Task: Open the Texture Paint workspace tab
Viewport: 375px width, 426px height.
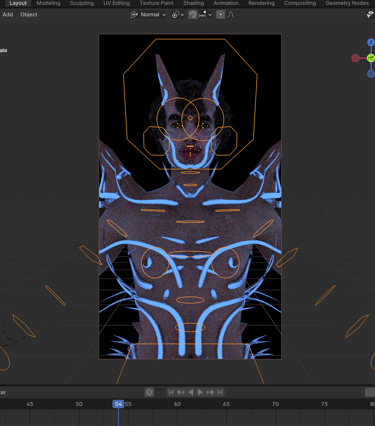Action: 156,3
